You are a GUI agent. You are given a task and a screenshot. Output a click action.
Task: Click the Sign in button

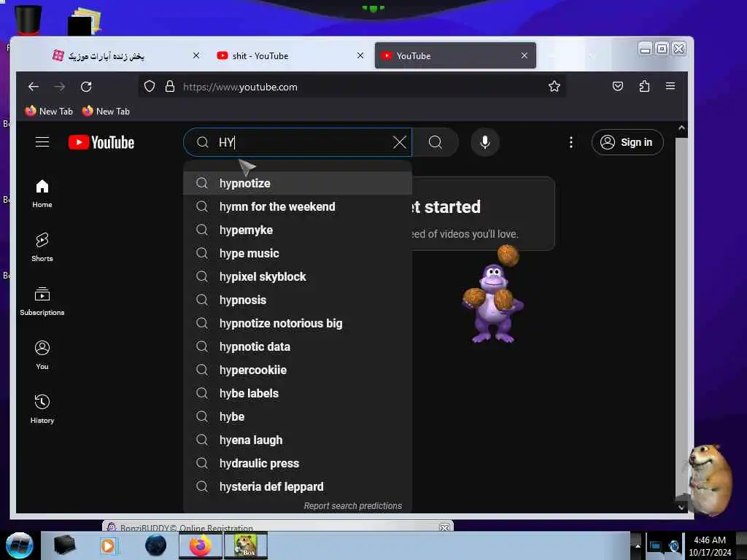(x=627, y=142)
